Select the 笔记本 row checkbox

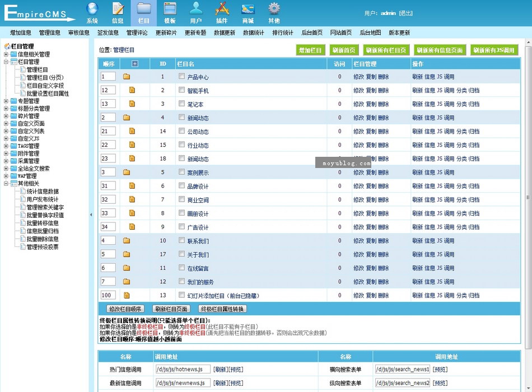point(182,103)
